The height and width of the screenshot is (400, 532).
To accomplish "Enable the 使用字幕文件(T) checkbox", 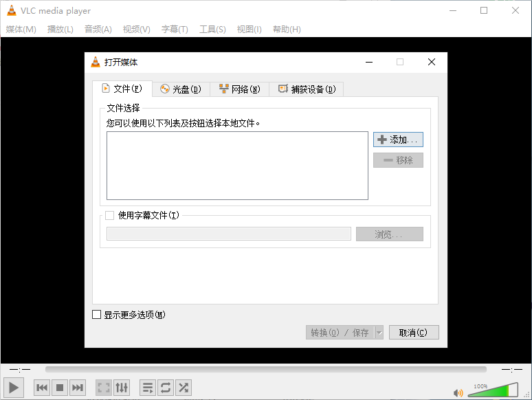I will (109, 215).
